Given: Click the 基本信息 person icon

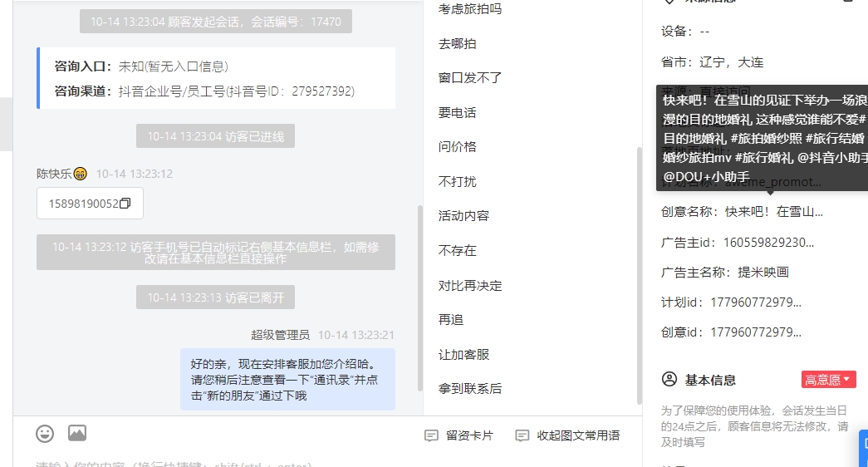Looking at the screenshot, I should [669, 380].
